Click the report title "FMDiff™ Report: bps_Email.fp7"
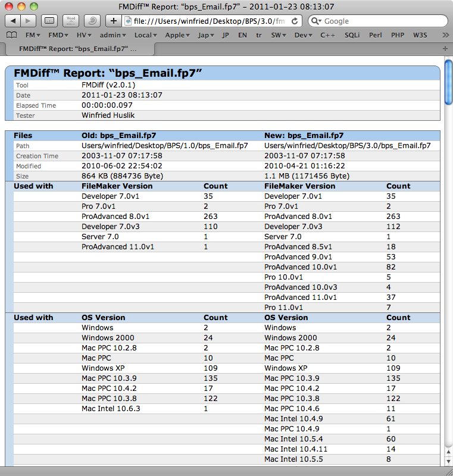The height and width of the screenshot is (476, 453). point(108,73)
